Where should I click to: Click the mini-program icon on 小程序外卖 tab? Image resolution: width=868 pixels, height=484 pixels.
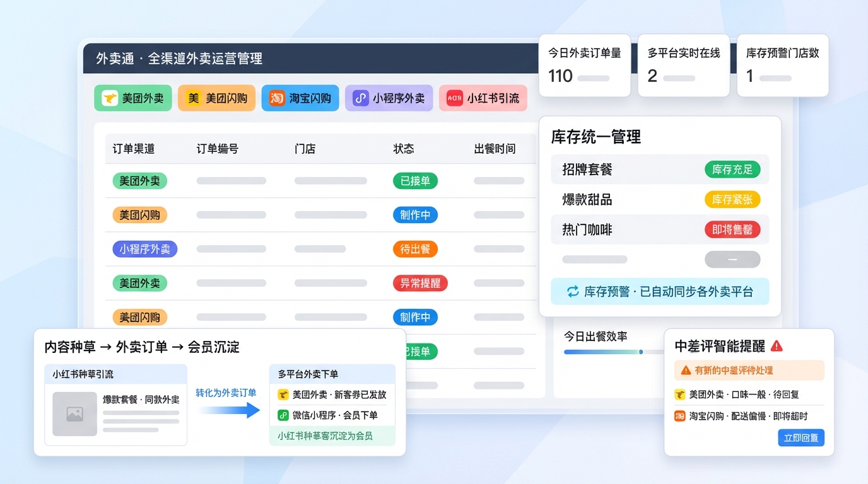360,98
